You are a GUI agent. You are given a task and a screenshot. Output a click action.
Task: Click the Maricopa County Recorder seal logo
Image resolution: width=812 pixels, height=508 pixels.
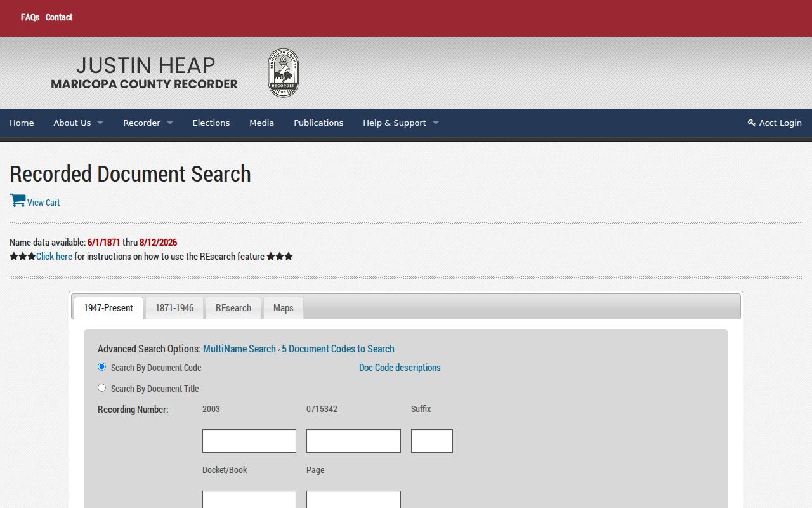[x=283, y=73]
